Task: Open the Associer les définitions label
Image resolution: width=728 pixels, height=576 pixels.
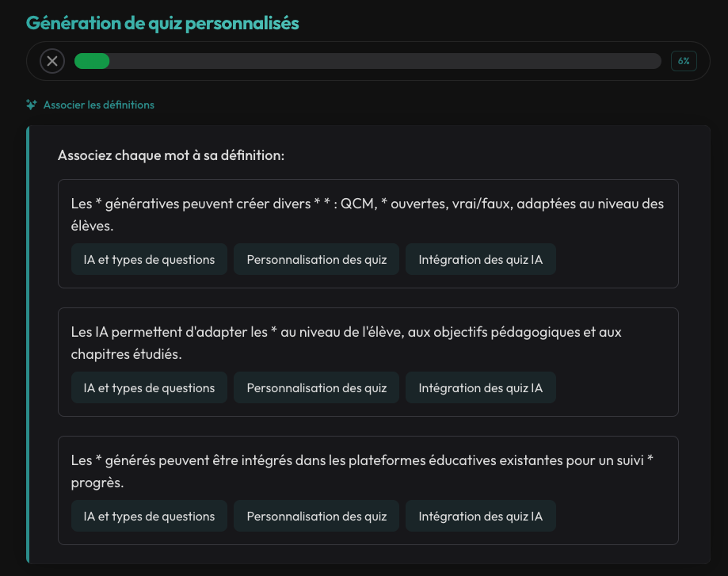Action: 99,105
